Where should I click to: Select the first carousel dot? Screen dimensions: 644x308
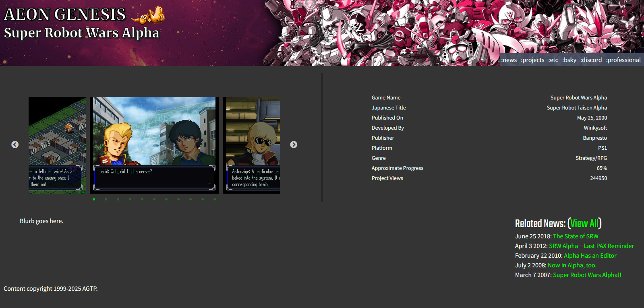(x=94, y=199)
